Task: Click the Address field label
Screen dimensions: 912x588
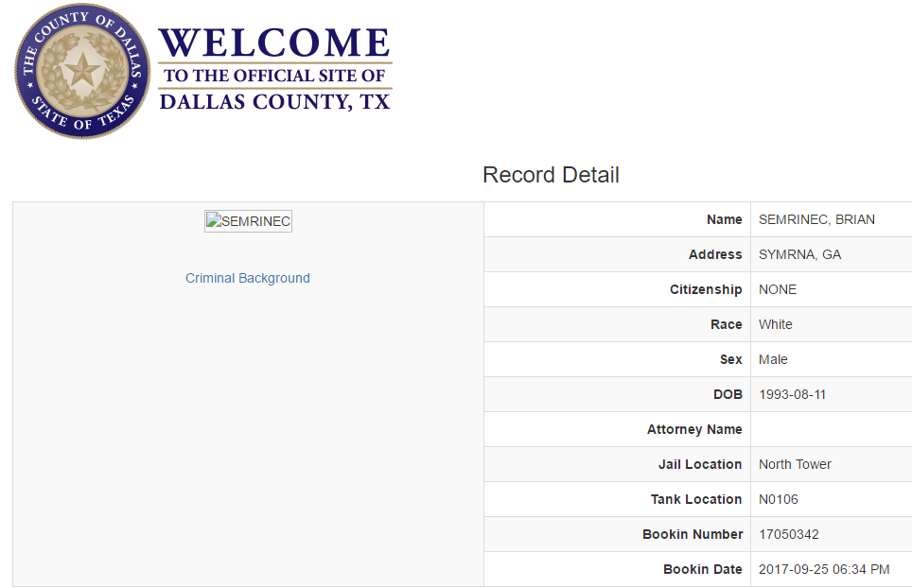Action: (715, 254)
